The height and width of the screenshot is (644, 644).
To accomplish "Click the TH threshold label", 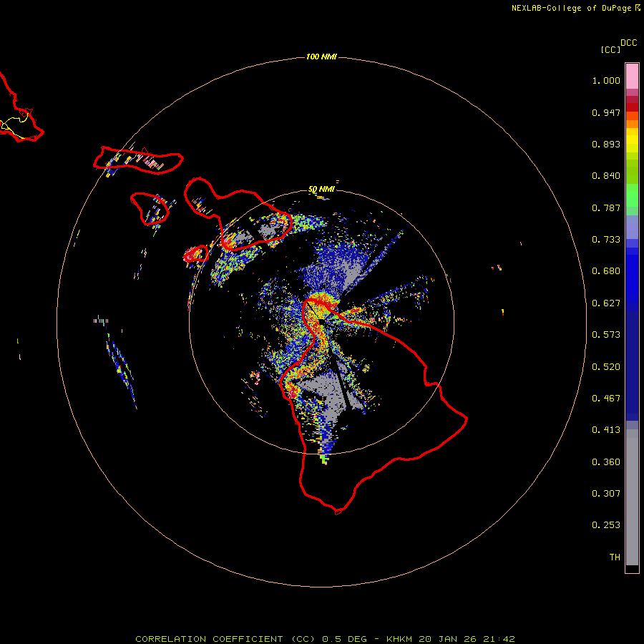I will [615, 557].
